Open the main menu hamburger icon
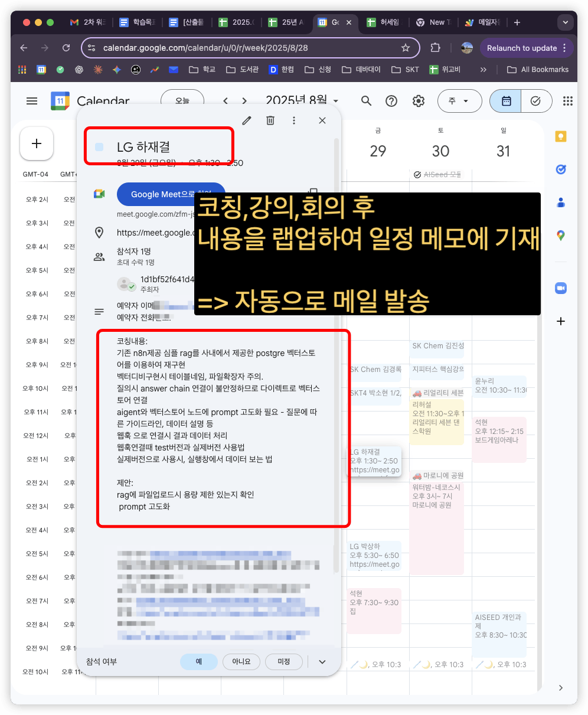 [32, 101]
